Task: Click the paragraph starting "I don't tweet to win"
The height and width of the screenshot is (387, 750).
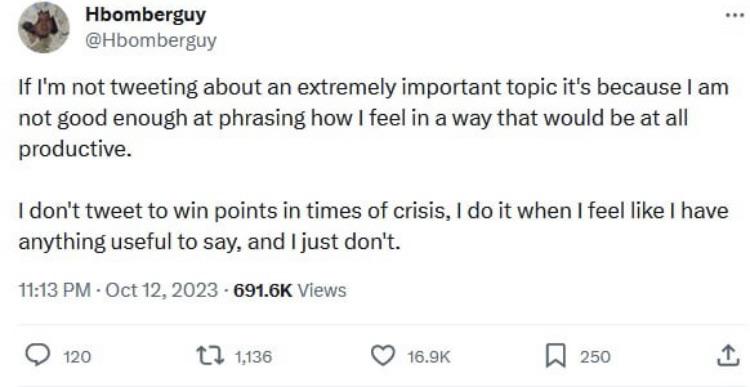Action: tap(373, 227)
